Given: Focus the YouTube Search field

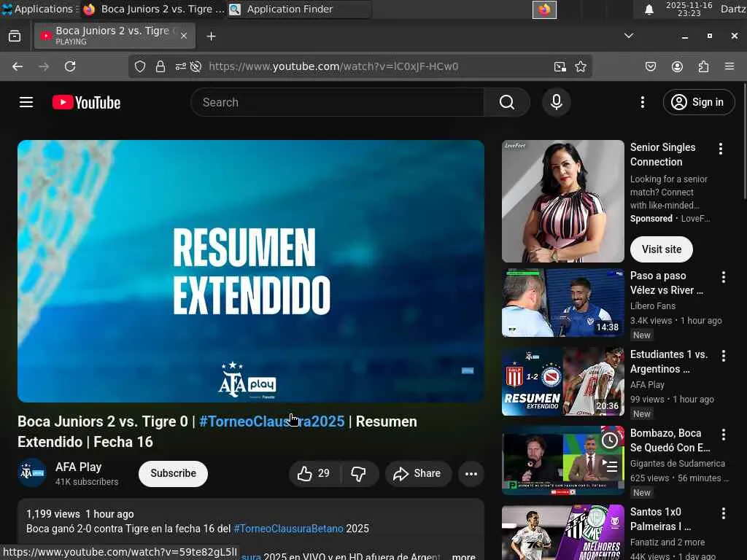Looking at the screenshot, I should (337, 102).
